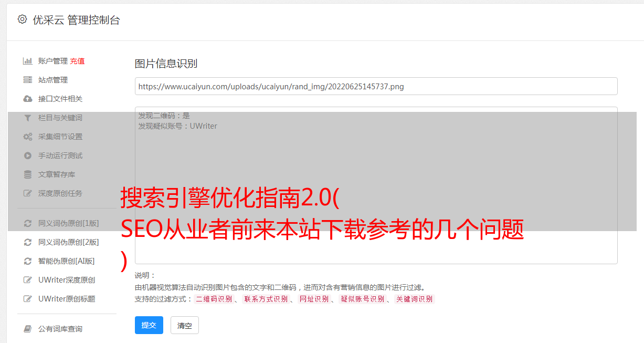
Task: Open 采集细节设置 page
Action: pyautogui.click(x=60, y=137)
